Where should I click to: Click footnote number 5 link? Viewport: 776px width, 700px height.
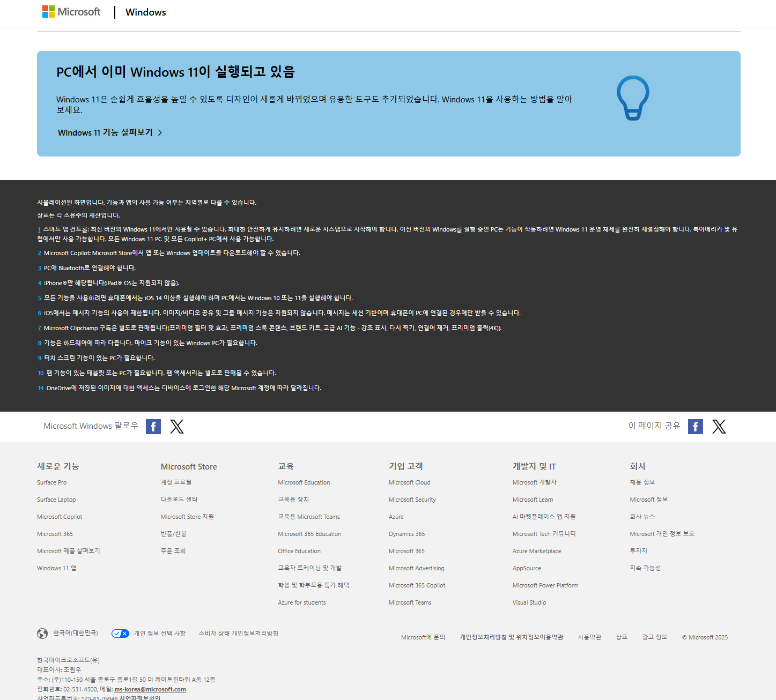coord(39,298)
